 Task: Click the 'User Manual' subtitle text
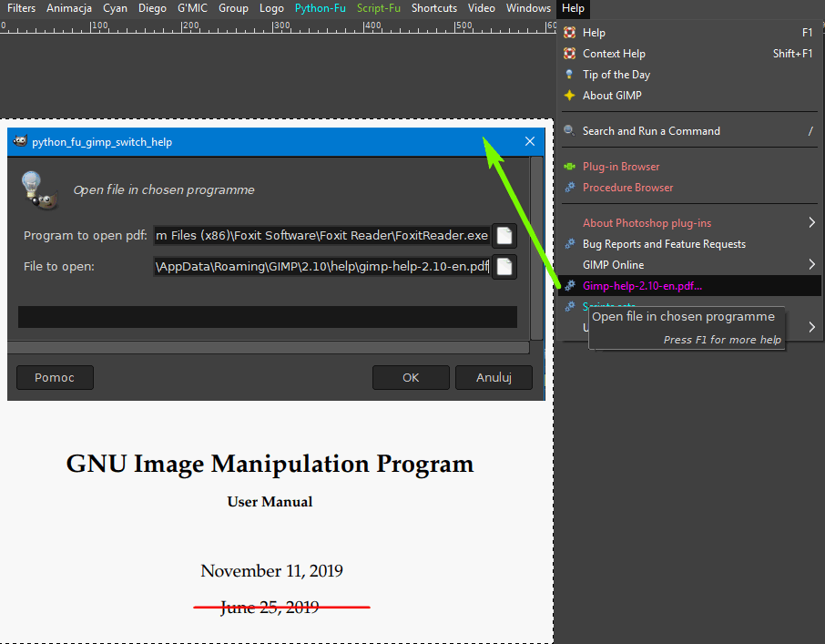pos(270,501)
